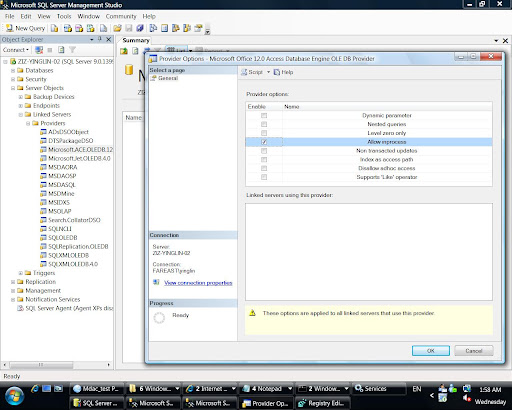Click the volume icon in system tray

pyautogui.click(x=467, y=398)
